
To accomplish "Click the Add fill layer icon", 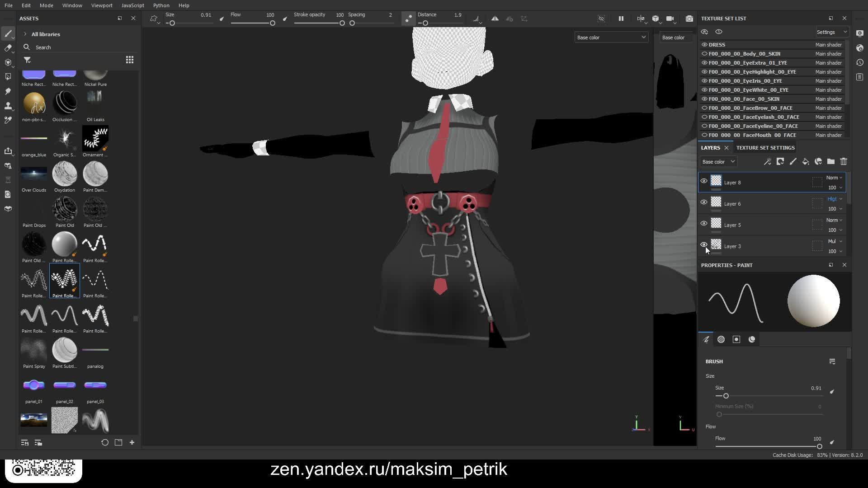I will point(806,162).
